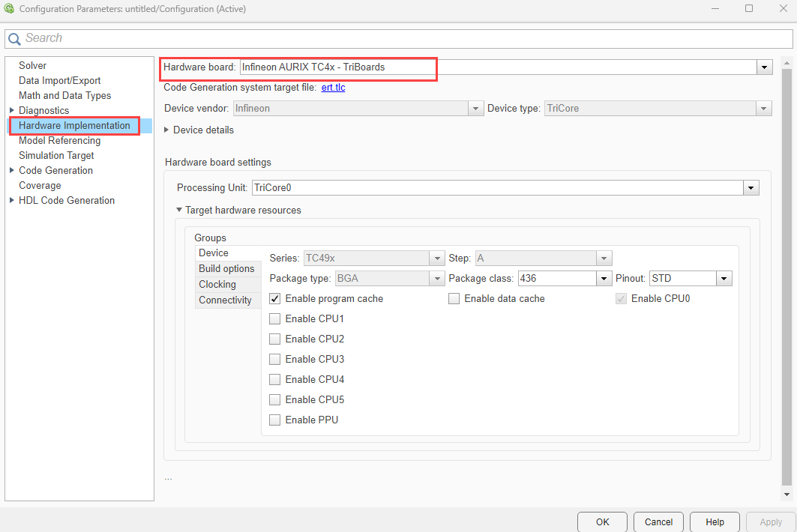
Task: Expand the Code Generation tree node
Action: (11, 170)
